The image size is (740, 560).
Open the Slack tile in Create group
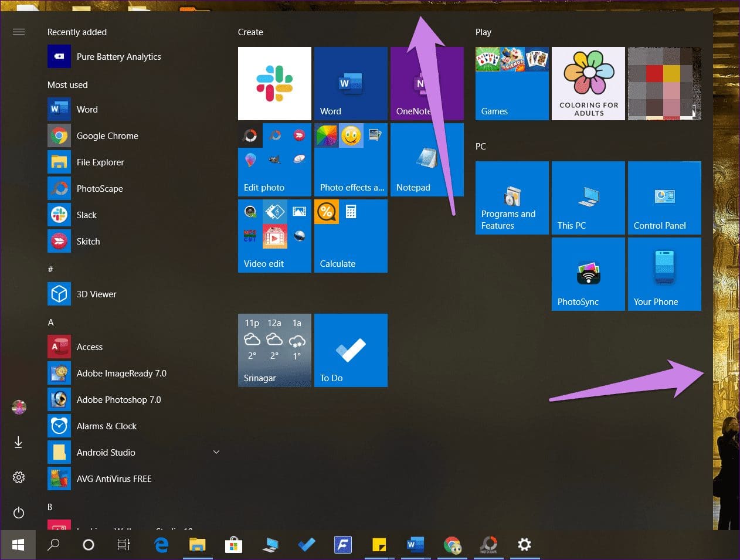[x=274, y=83]
